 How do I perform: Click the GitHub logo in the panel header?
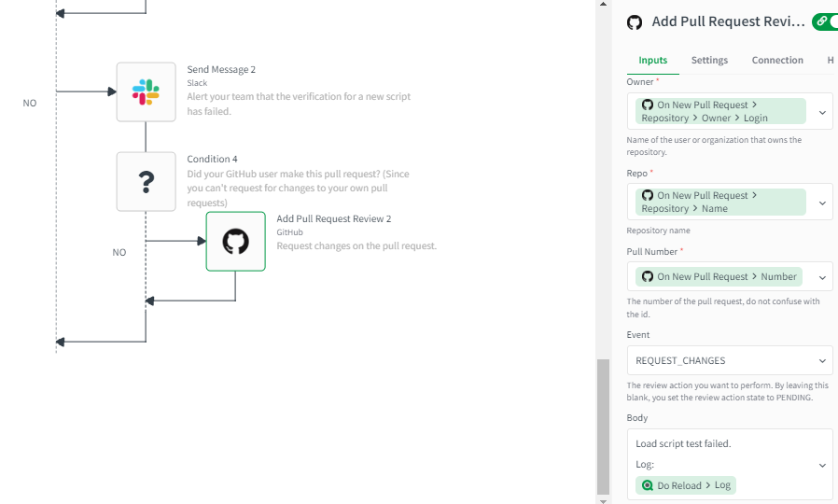coord(635,22)
